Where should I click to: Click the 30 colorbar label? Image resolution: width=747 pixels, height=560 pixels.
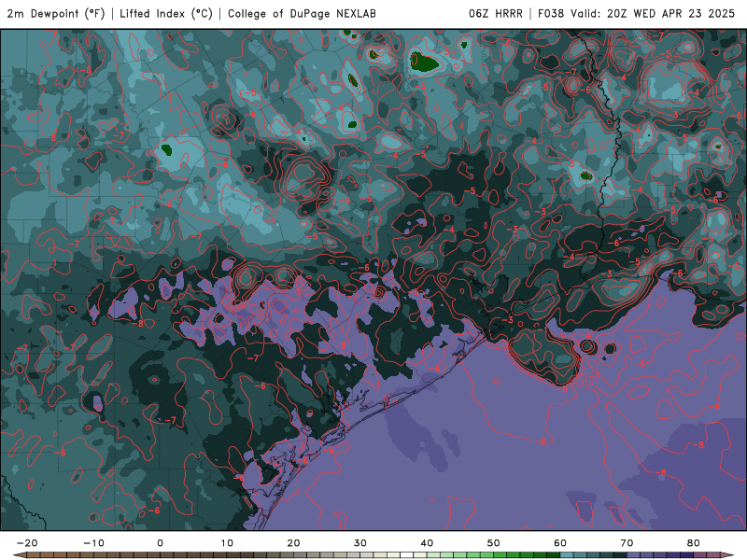point(360,543)
